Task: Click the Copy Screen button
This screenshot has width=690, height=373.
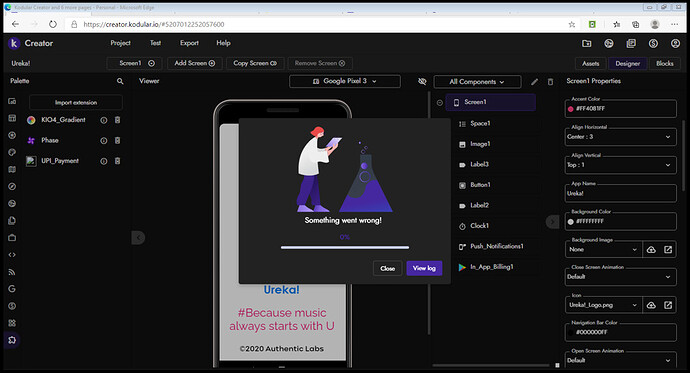Action: coord(255,63)
